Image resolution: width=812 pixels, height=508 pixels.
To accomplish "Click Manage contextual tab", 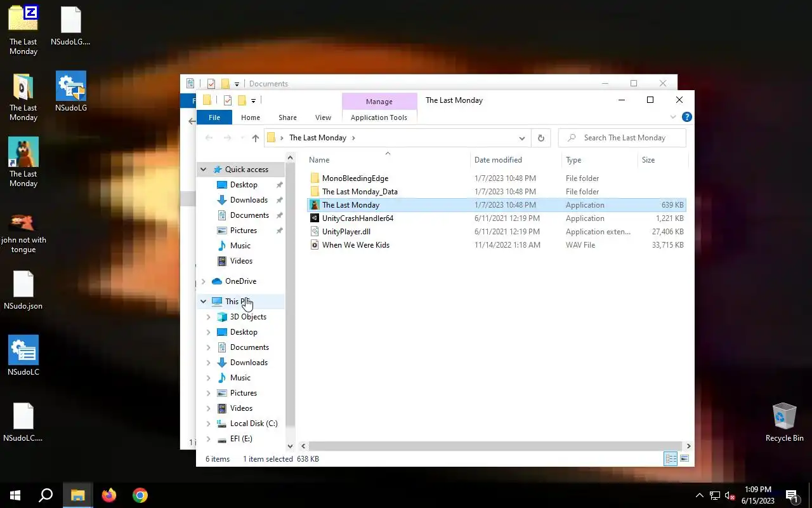I will 379,102.
